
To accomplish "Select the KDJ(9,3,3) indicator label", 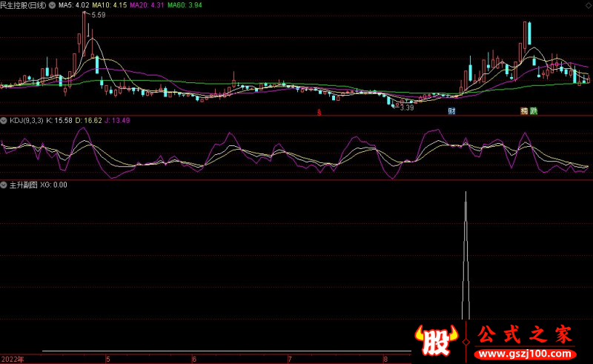I will 26,120.
